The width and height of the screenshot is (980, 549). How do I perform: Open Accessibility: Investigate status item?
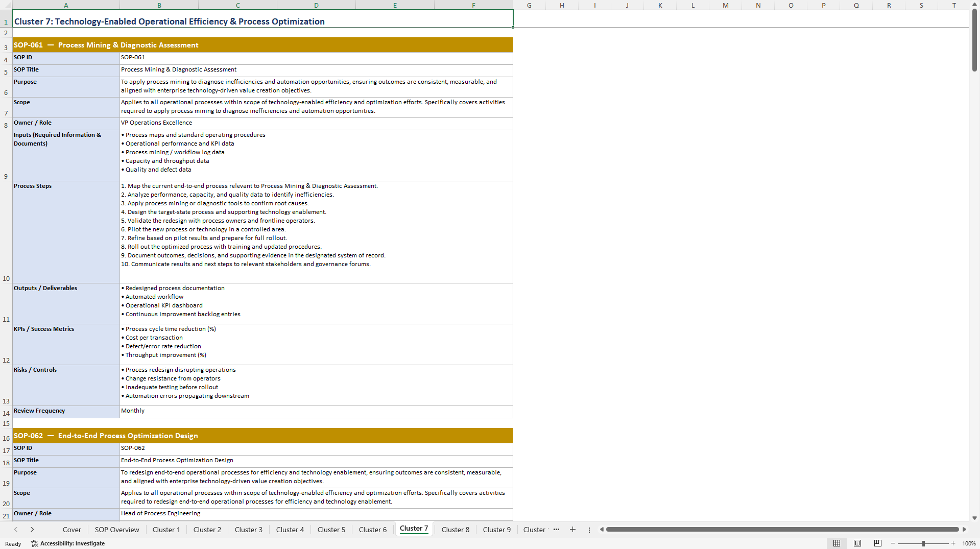68,543
